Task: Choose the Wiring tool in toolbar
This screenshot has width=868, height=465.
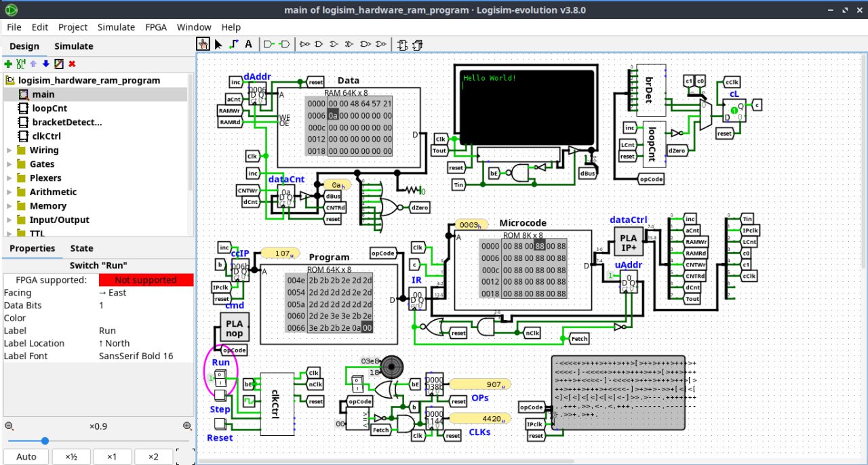Action: click(x=233, y=44)
